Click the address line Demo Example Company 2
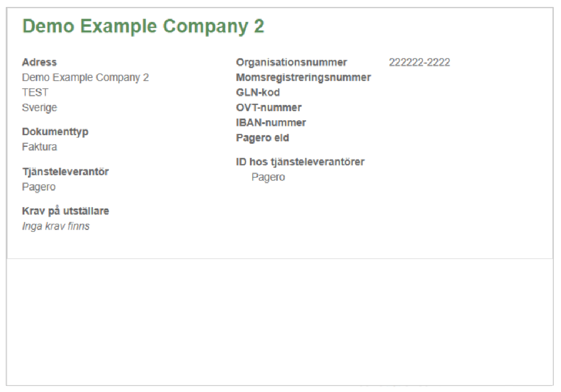 [85, 78]
